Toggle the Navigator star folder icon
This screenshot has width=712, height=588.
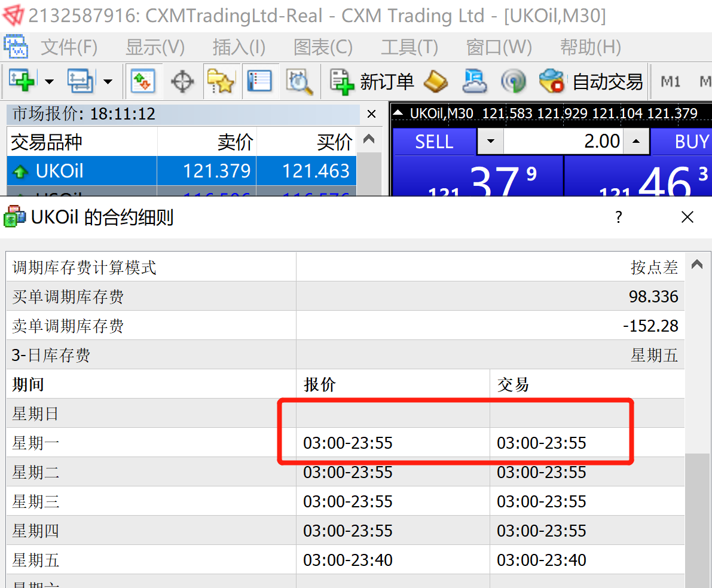(x=221, y=82)
